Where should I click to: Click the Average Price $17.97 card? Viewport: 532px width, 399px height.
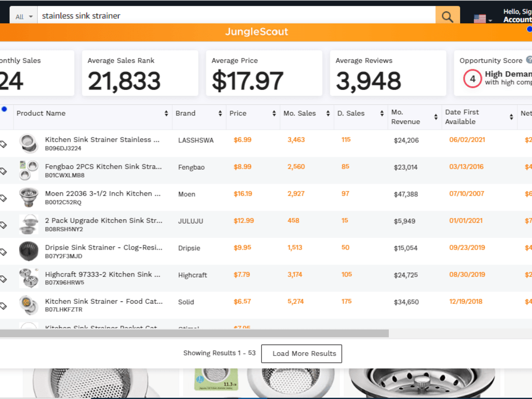coord(264,73)
